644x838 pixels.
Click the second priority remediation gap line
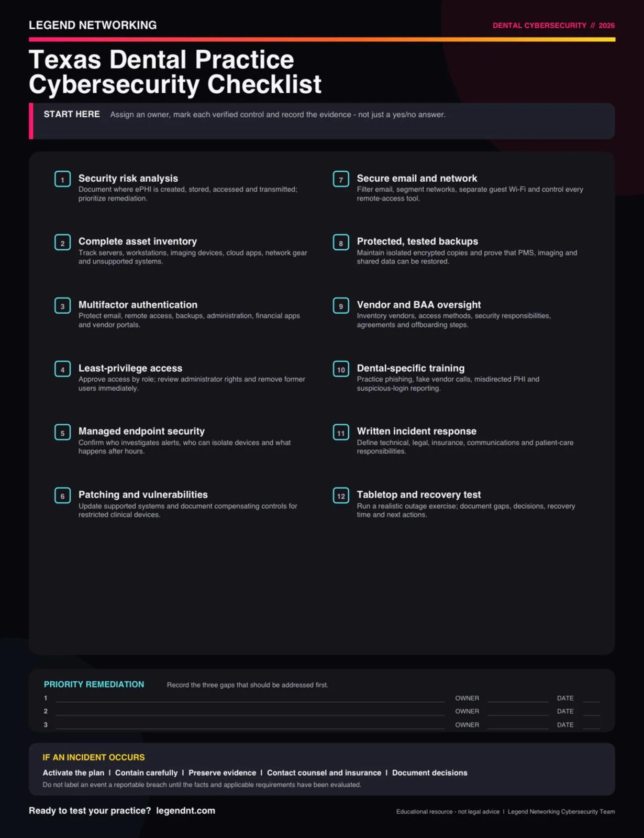click(250, 712)
